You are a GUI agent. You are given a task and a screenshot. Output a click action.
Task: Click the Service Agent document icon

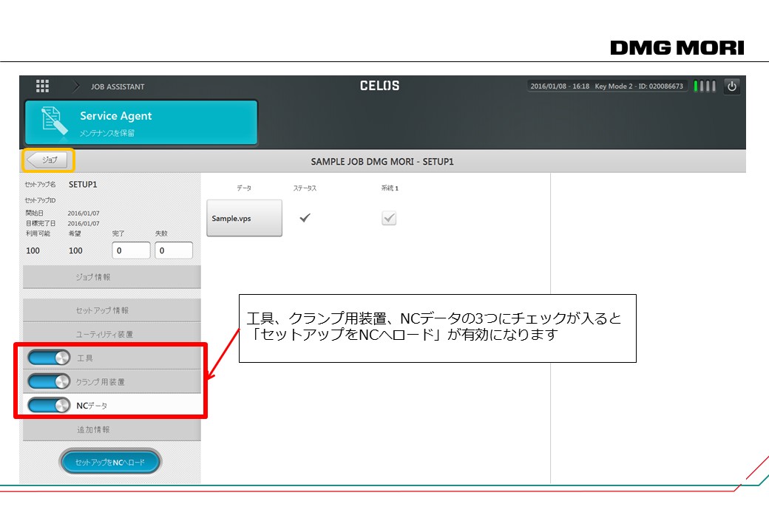click(55, 120)
